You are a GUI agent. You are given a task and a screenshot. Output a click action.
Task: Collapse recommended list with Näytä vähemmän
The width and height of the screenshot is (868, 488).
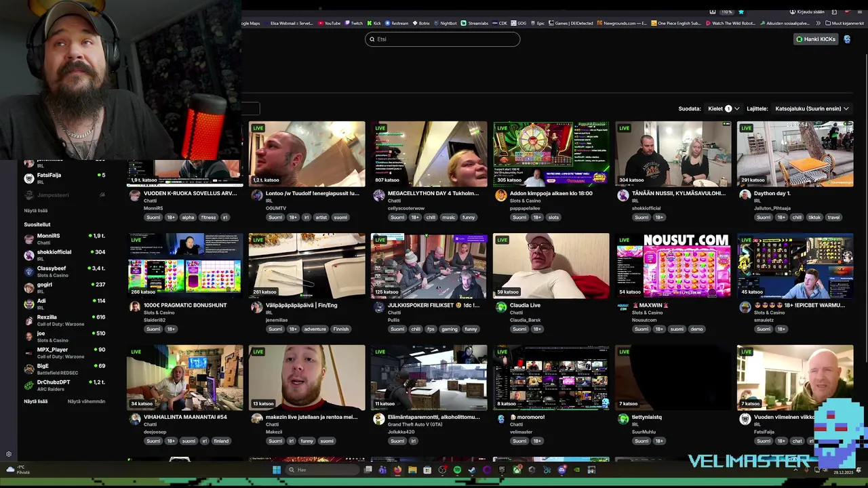coord(86,401)
